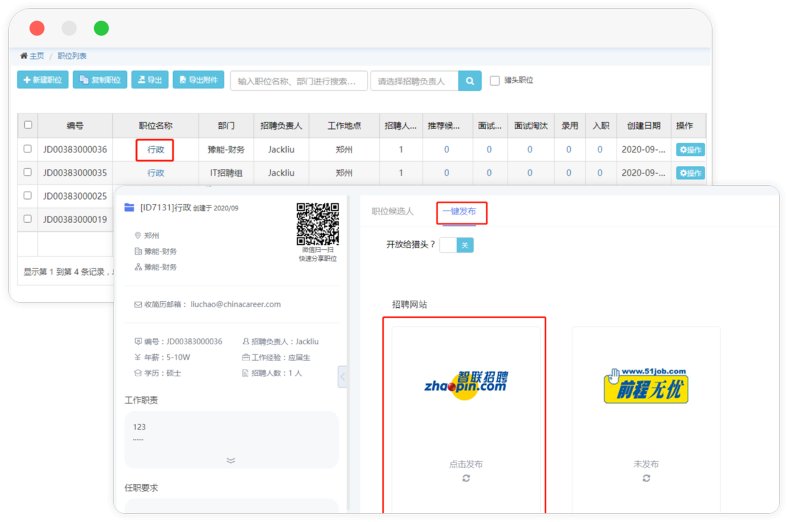Image resolution: width=788 pixels, height=522 pixels.
Task: Check the row JD00383000035 checkbox
Action: pyautogui.click(x=28, y=172)
